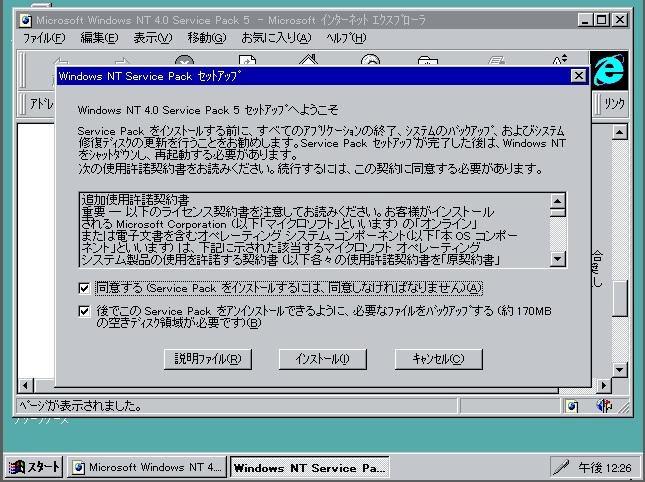Click the 追加使用許諾契約書 license heading text

click(135, 200)
